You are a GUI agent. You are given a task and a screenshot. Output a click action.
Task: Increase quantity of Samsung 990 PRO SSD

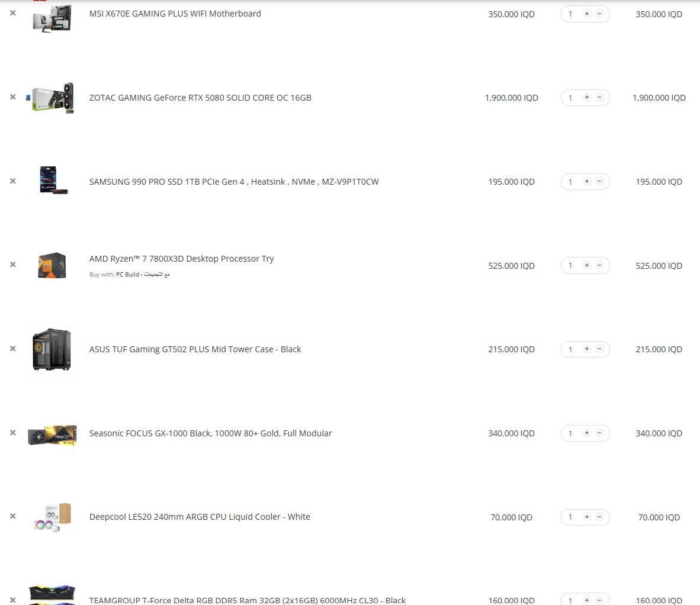(587, 181)
